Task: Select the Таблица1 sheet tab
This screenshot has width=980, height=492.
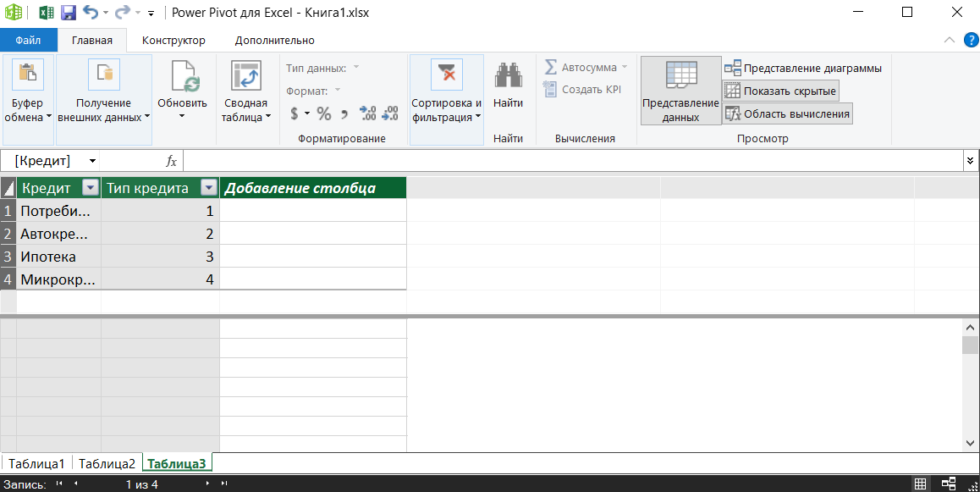Action: point(36,463)
